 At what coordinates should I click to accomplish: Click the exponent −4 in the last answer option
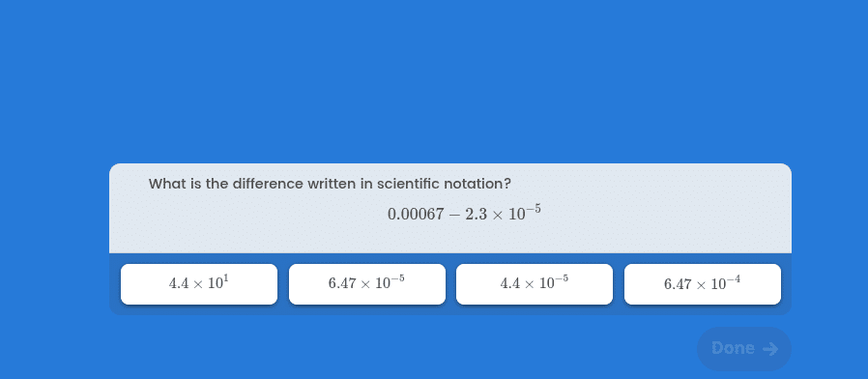point(734,279)
